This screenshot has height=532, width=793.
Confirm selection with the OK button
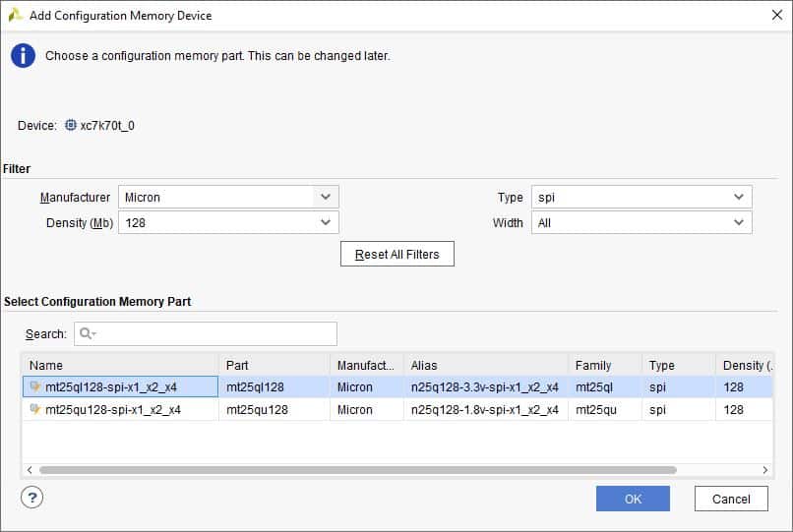633,499
